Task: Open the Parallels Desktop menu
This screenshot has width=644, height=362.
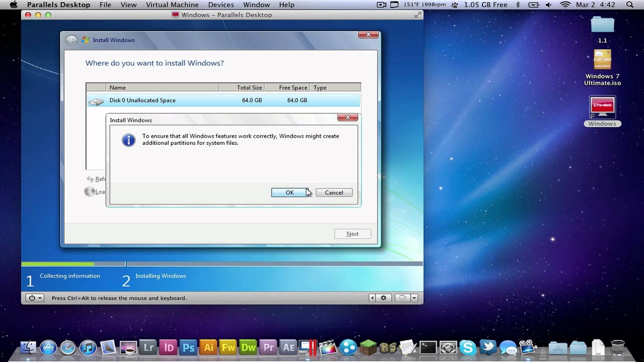Action: click(x=58, y=5)
